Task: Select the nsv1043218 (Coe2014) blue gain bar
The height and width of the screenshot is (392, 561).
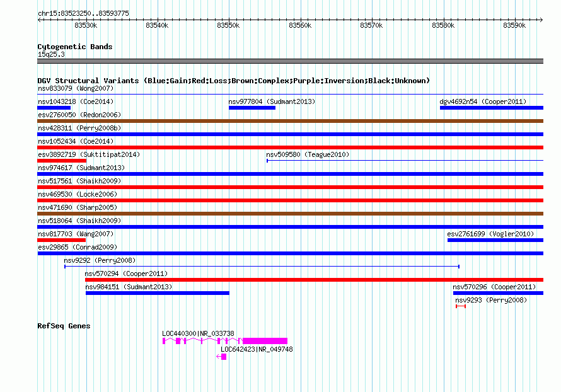Action: tap(54, 108)
